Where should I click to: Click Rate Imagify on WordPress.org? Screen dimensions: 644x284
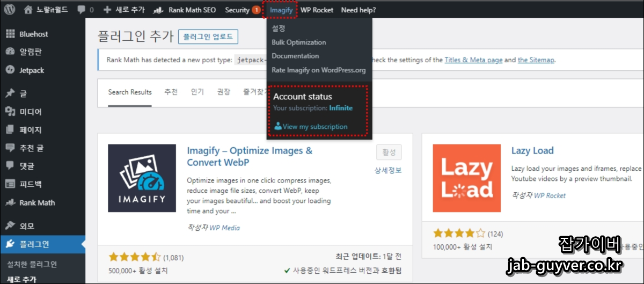pos(319,70)
